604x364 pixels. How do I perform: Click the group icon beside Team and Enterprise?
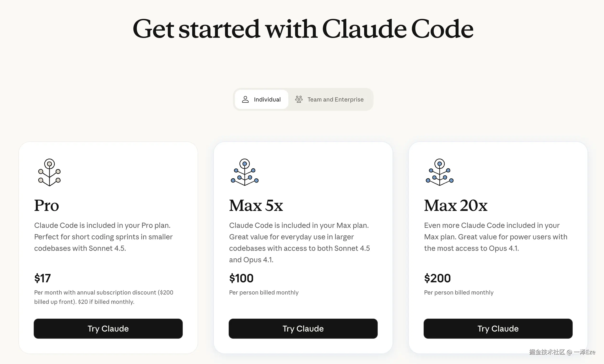click(x=299, y=100)
